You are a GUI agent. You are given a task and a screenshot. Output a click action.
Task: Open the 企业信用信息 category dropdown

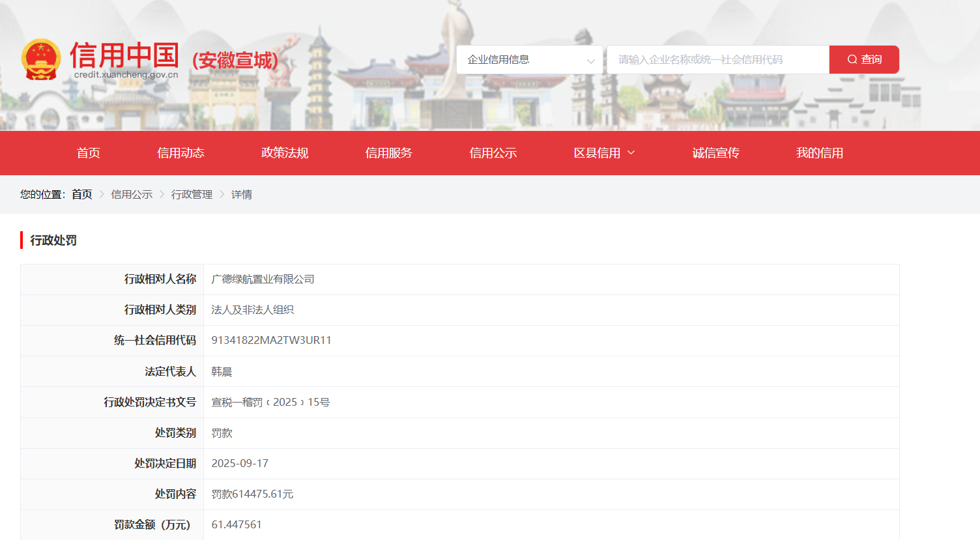[x=530, y=60]
